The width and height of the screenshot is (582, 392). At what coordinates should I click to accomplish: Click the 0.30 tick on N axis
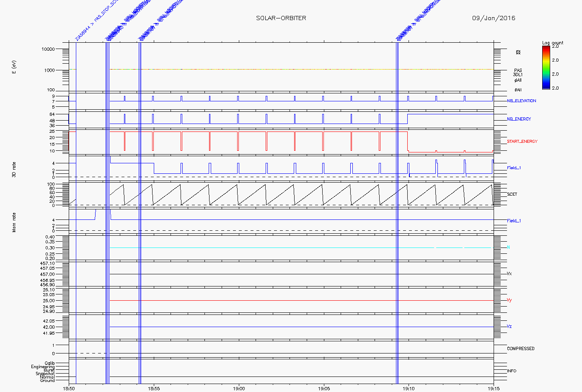[x=50, y=248]
